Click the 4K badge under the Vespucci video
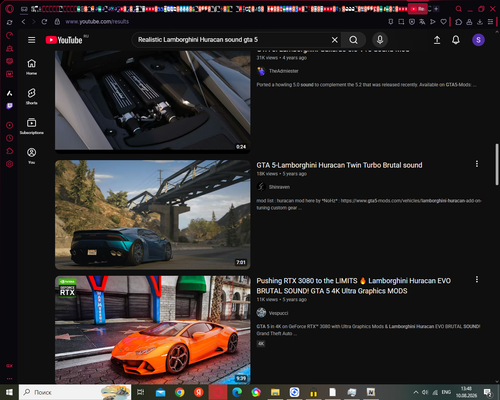 [x=261, y=344]
